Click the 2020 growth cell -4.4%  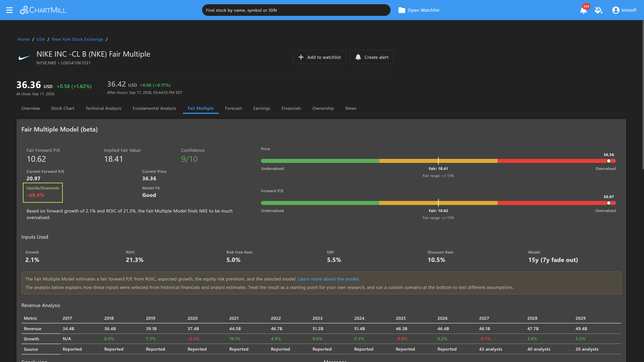[x=194, y=339]
